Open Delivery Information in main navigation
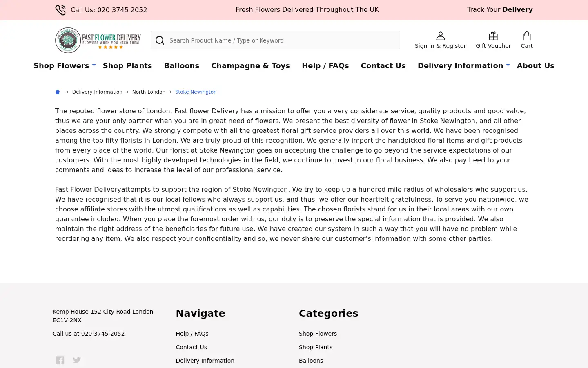The image size is (588, 368). (x=461, y=66)
